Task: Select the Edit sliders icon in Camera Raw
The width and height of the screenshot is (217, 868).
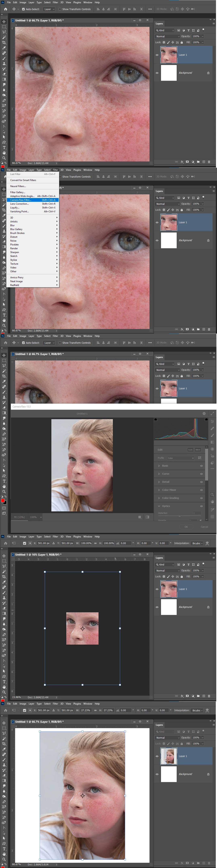Action: coord(212,422)
